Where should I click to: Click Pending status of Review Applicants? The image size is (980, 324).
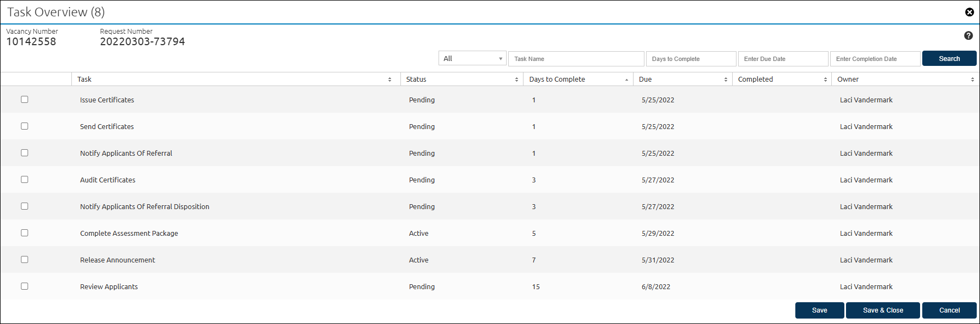point(422,287)
